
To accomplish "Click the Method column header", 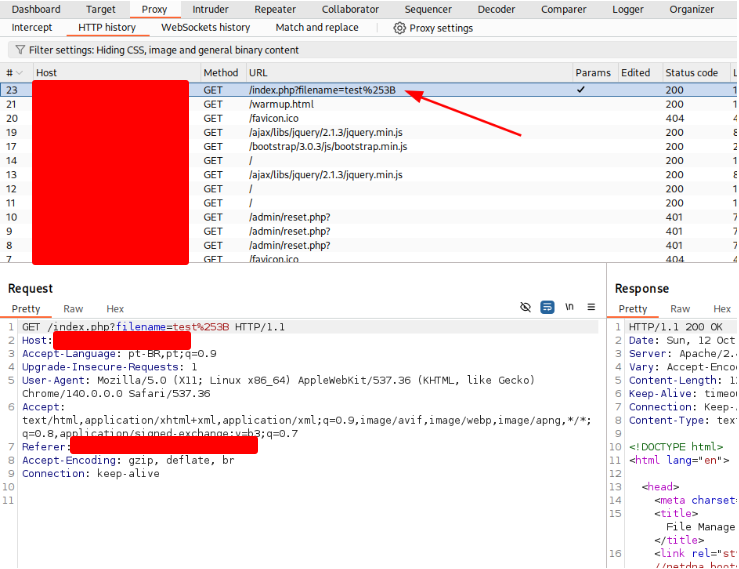I will coord(221,73).
